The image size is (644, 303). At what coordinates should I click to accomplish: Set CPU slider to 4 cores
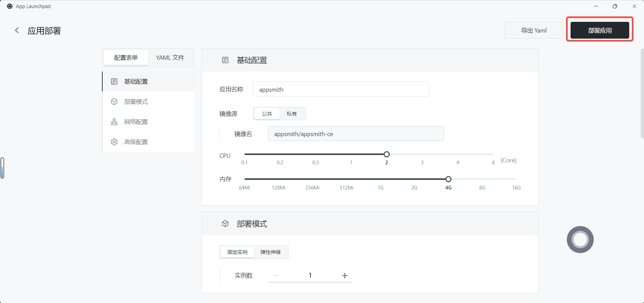458,154
